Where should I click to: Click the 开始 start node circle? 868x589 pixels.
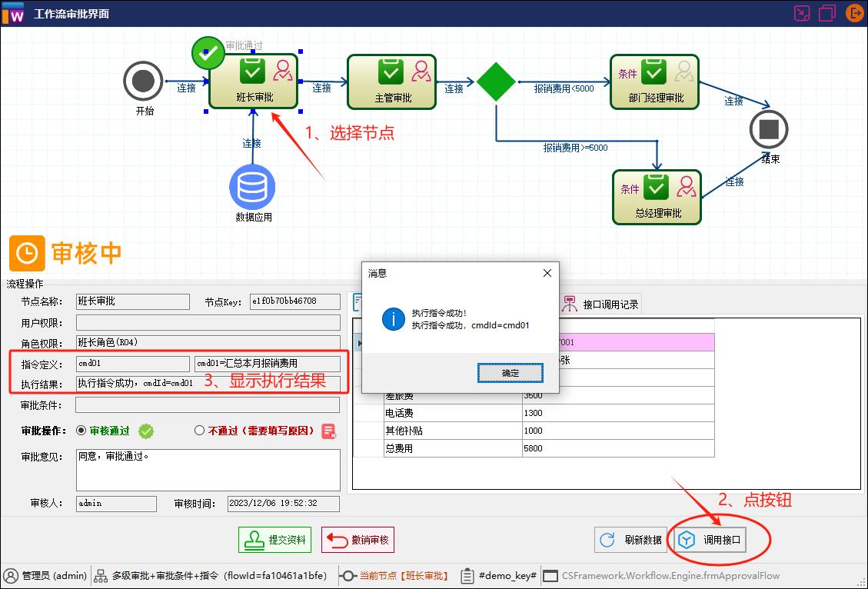point(143,82)
